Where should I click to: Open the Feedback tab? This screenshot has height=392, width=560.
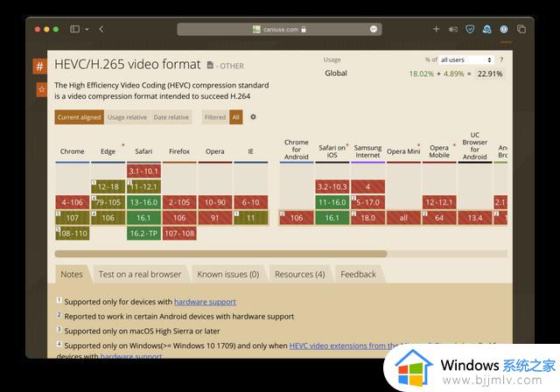pos(358,274)
